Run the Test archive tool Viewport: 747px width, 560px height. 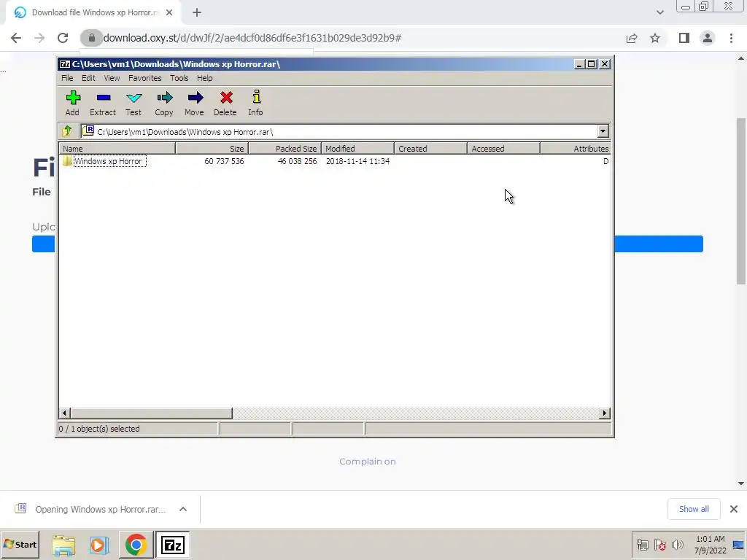coord(133,104)
